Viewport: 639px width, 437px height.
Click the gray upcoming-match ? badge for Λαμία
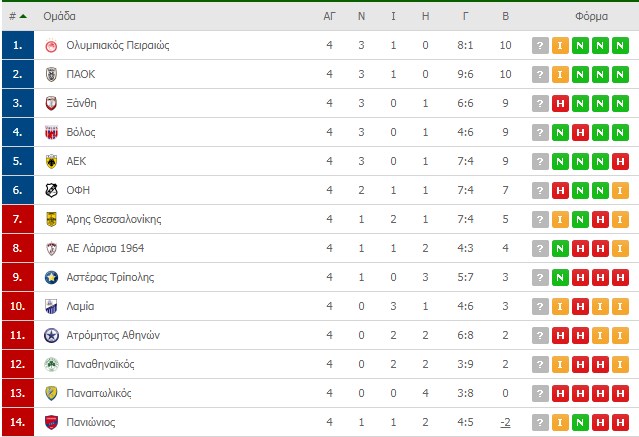point(540,307)
